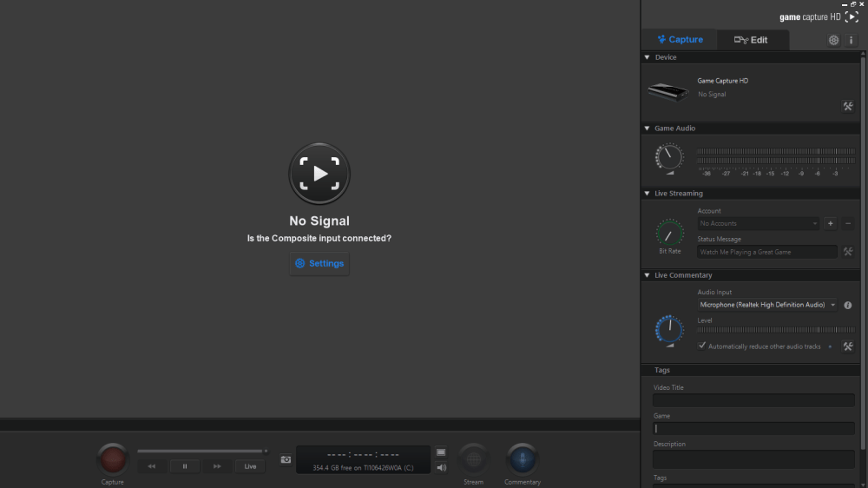Viewport: 868px width, 488px height.
Task: Open preferences gear icon next to Edit tab
Action: click(833, 40)
